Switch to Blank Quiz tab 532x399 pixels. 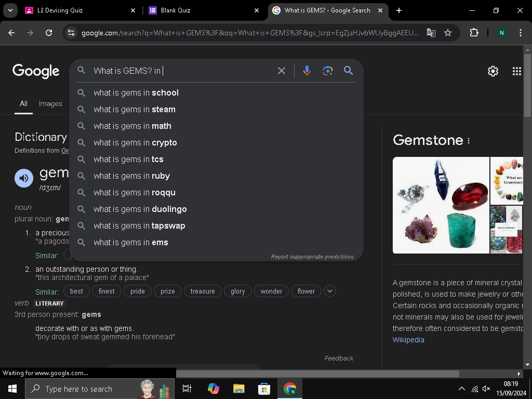pyautogui.click(x=204, y=10)
